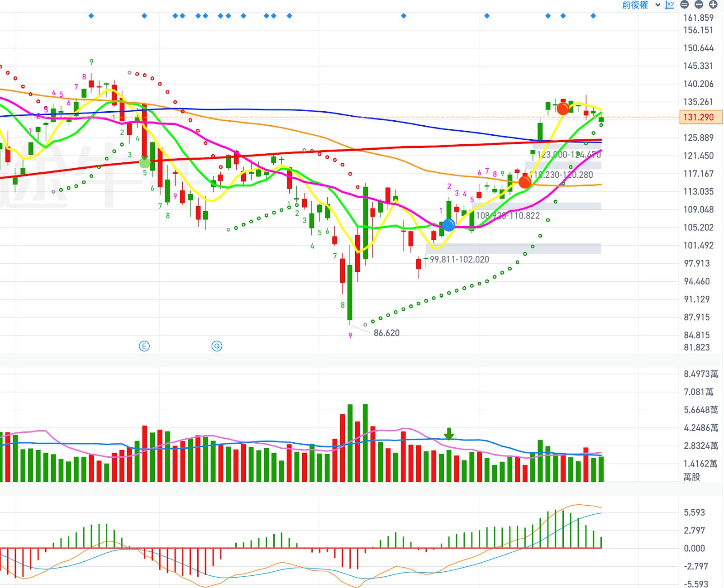
Task: Click price axis value 161.859
Action: click(698, 18)
